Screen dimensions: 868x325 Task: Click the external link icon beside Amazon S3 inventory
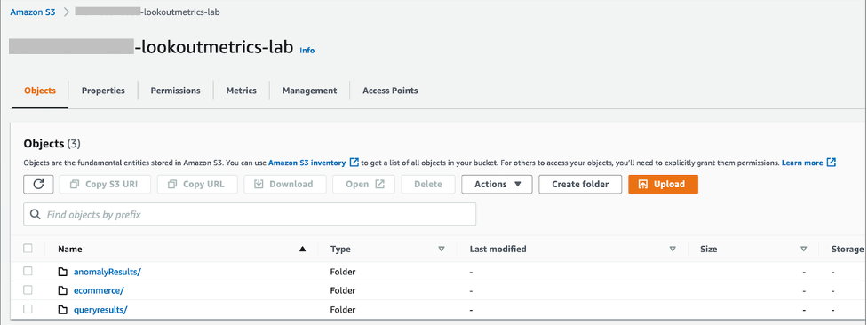coord(354,162)
